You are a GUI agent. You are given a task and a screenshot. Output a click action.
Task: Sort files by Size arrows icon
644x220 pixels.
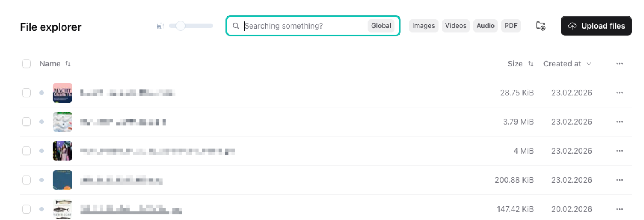[x=530, y=64]
